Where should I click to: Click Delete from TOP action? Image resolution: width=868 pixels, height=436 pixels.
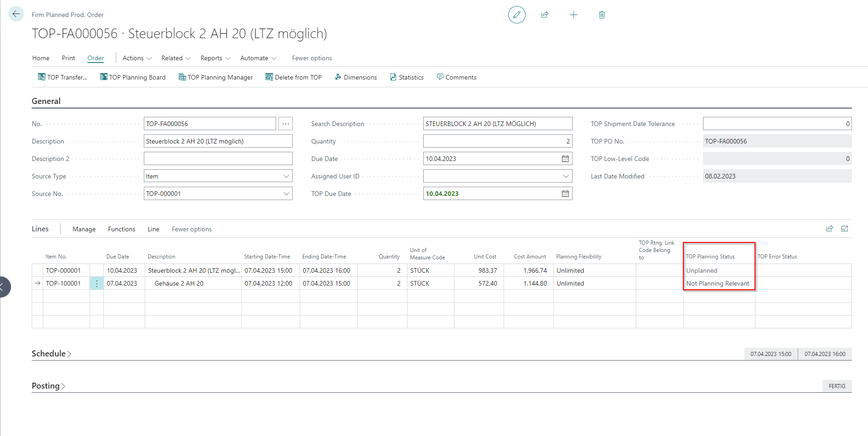(294, 77)
